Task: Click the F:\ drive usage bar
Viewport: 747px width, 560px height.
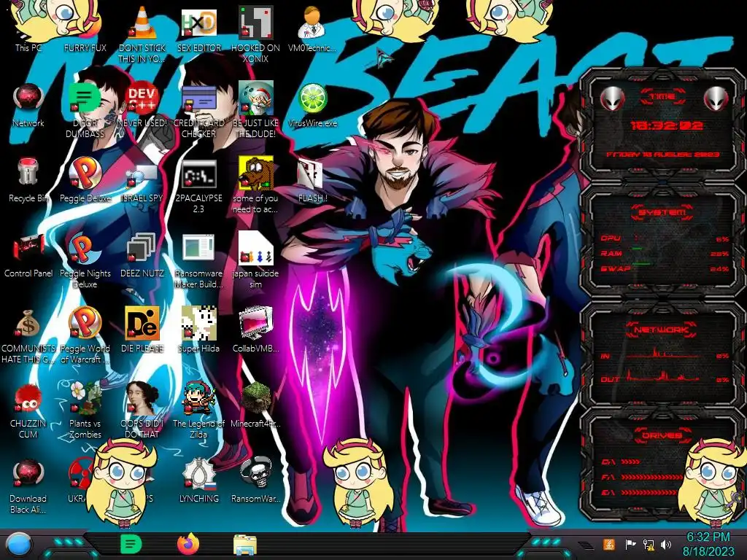Action: (652, 477)
